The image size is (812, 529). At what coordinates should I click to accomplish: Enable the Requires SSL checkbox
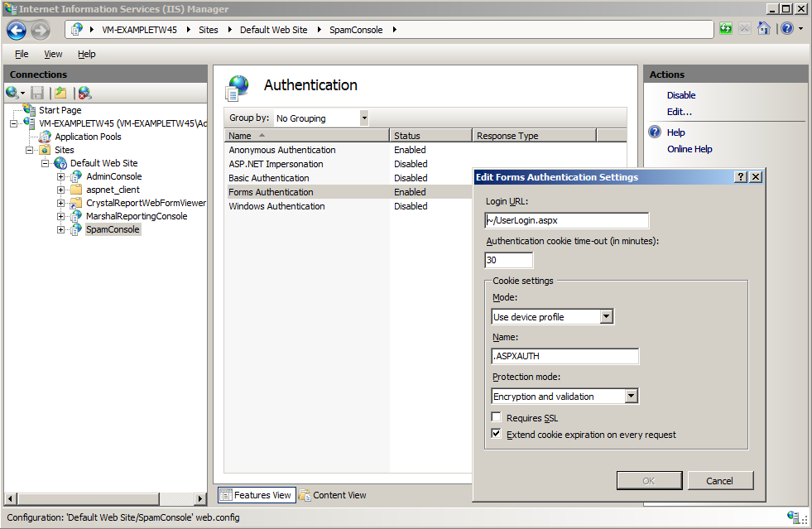click(x=497, y=418)
